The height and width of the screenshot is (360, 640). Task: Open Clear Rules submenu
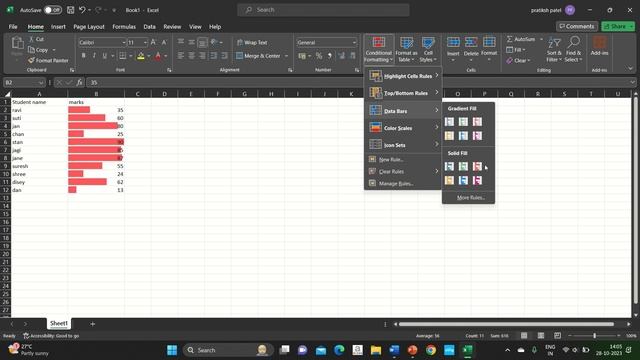point(403,171)
